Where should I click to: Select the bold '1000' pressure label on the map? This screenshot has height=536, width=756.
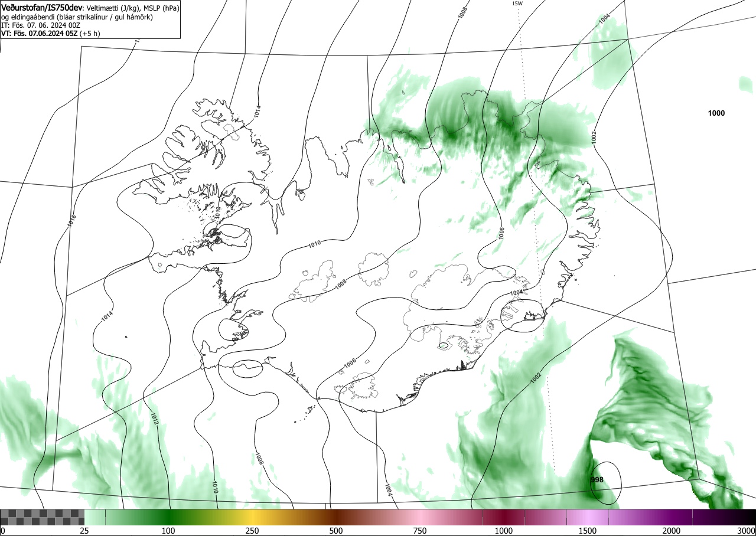[716, 113]
